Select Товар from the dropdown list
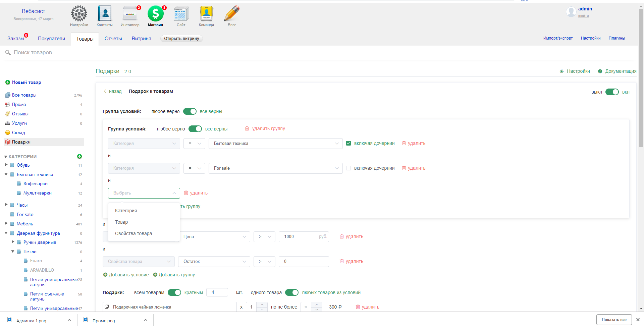The width and height of the screenshot is (644, 328). (144, 222)
